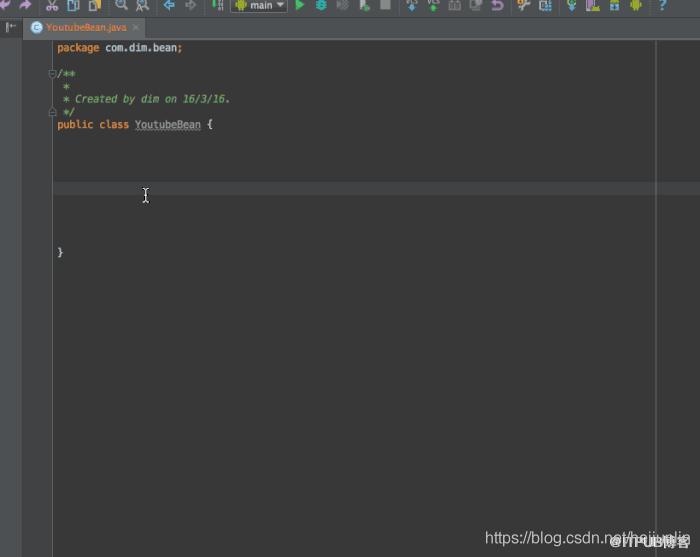700x557 pixels.
Task: Click the Run with Coverage icon
Action: pyautogui.click(x=342, y=5)
